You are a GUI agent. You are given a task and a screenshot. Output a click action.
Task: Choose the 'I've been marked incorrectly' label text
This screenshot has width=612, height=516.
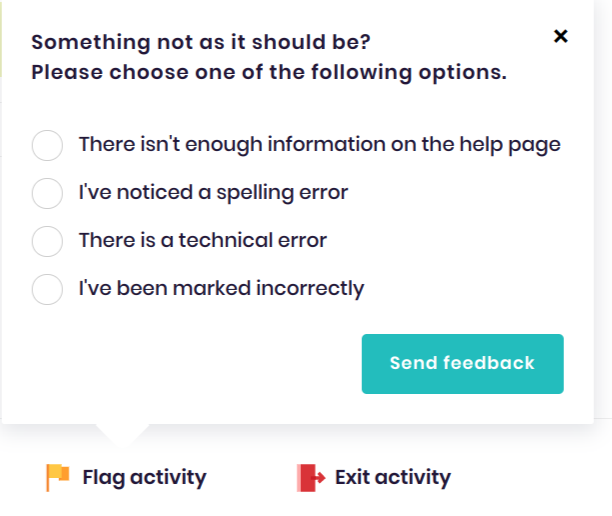coord(222,289)
